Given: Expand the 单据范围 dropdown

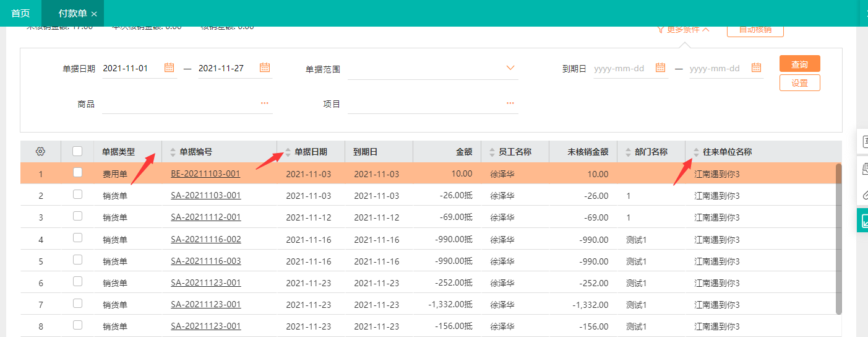Looking at the screenshot, I should click(x=510, y=68).
